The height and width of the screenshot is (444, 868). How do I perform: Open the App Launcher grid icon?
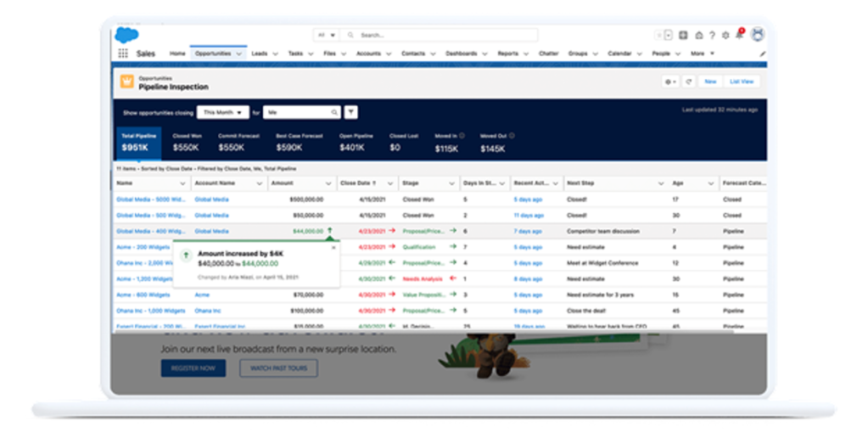[x=123, y=53]
